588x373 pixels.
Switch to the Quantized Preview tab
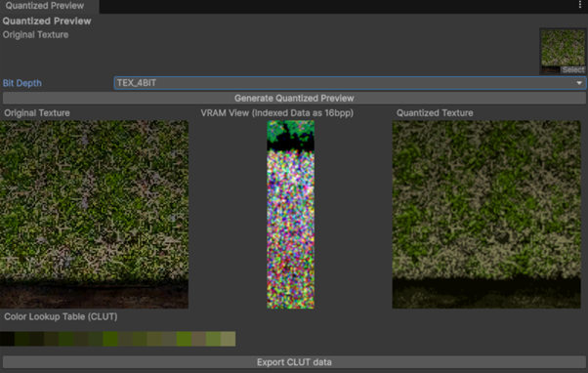click(x=45, y=6)
